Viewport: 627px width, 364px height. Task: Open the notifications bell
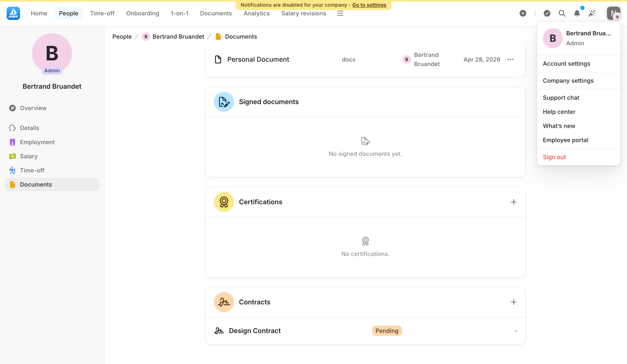[577, 13]
